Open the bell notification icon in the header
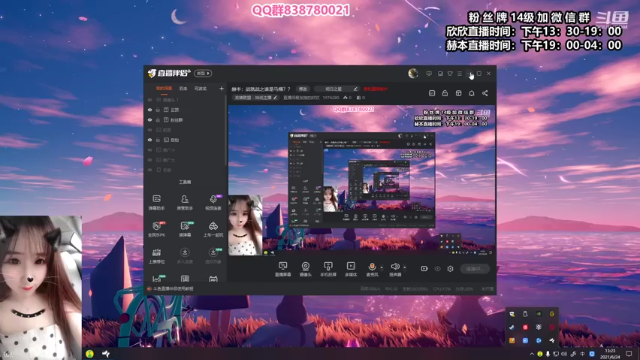Viewport: 640px width, 360px height. click(471, 93)
